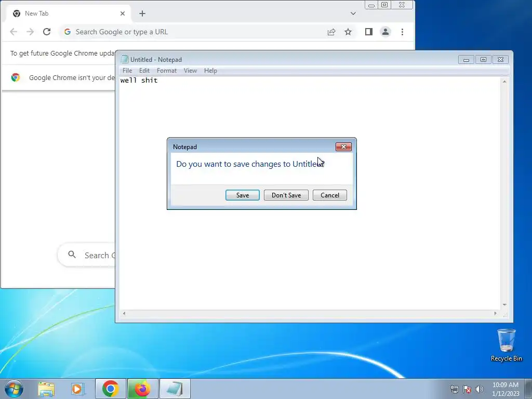Switch to Chrome via taskbar icon
The height and width of the screenshot is (399, 532).
pyautogui.click(x=110, y=389)
